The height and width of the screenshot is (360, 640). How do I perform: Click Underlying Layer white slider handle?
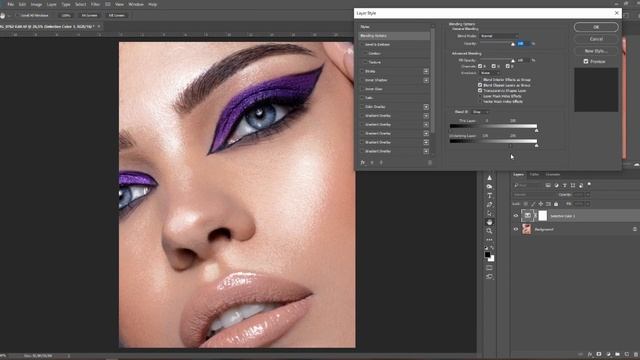pos(536,145)
